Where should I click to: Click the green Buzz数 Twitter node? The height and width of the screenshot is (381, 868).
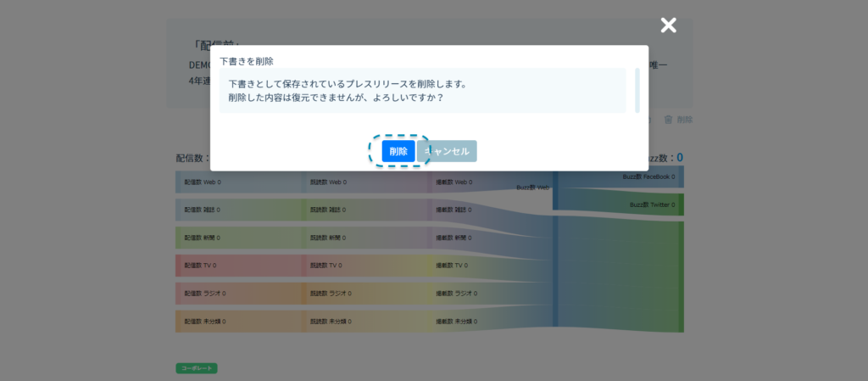coord(654,205)
